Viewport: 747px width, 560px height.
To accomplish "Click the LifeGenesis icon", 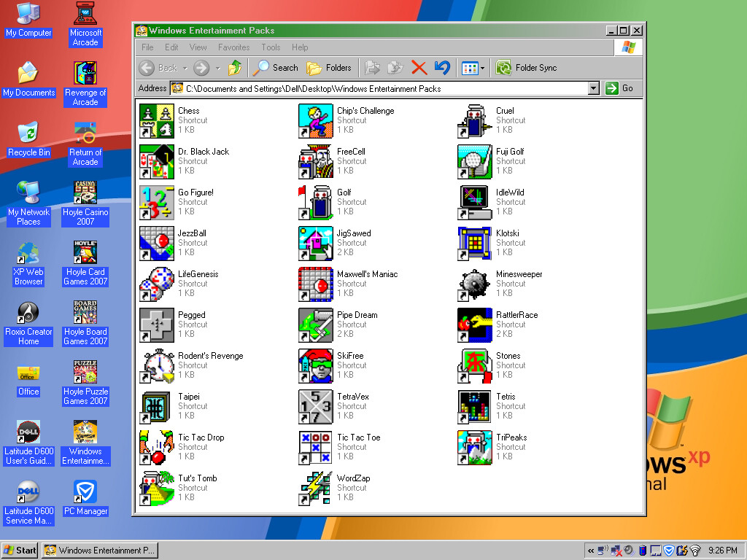I will pos(157,284).
